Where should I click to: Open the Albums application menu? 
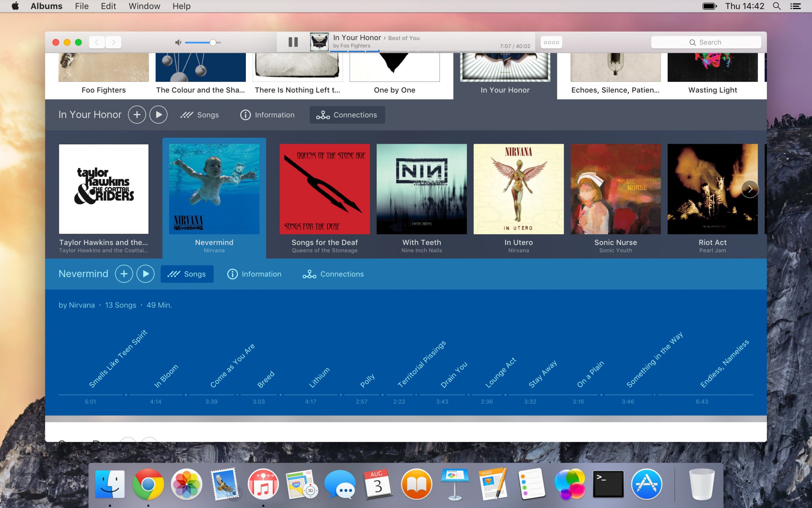pos(46,6)
